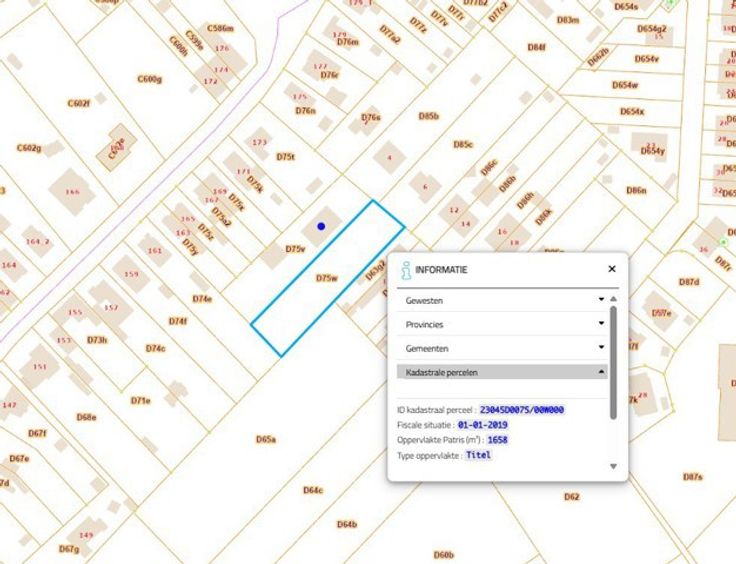
Task: Click the scroll down arrow in the popup
Action: [613, 466]
